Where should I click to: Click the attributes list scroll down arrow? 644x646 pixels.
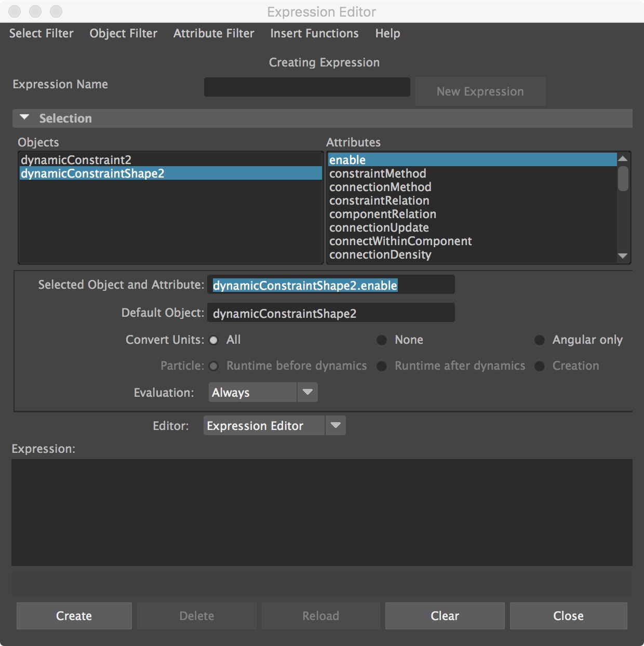point(623,256)
